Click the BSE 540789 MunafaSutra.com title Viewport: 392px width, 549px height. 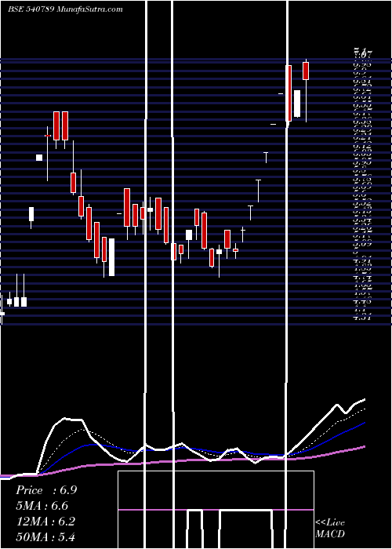(65, 9)
